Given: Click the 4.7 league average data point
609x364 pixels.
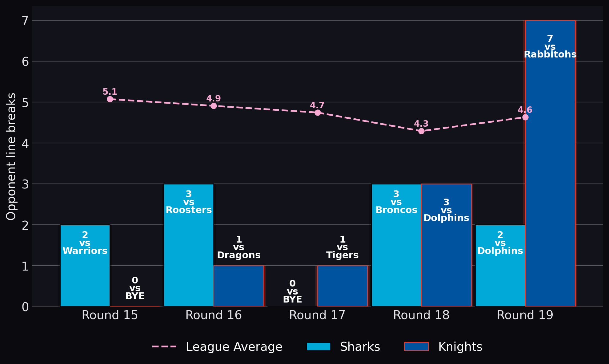Looking at the screenshot, I should [318, 113].
